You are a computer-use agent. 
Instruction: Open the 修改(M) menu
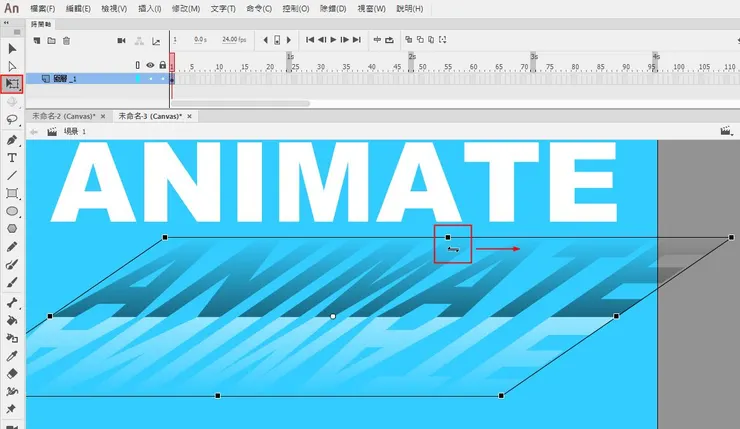(186, 8)
